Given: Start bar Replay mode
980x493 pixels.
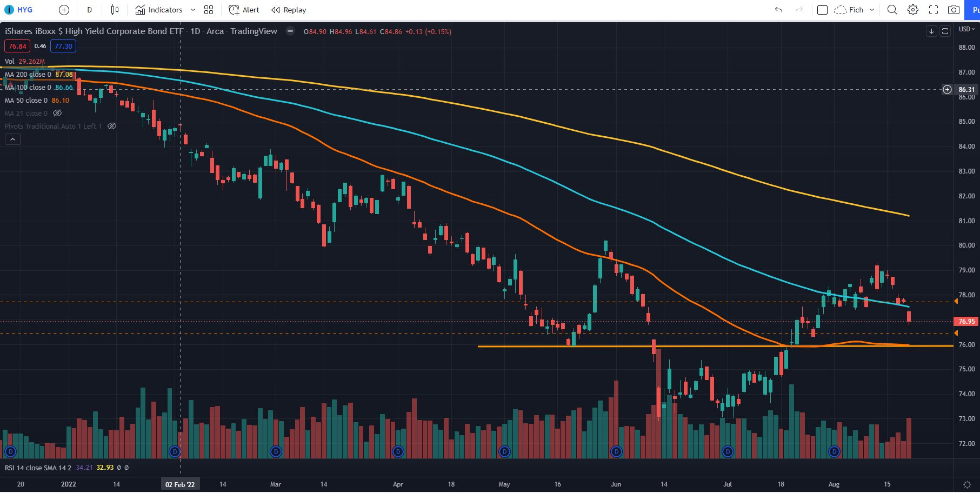Looking at the screenshot, I should click(x=289, y=10).
